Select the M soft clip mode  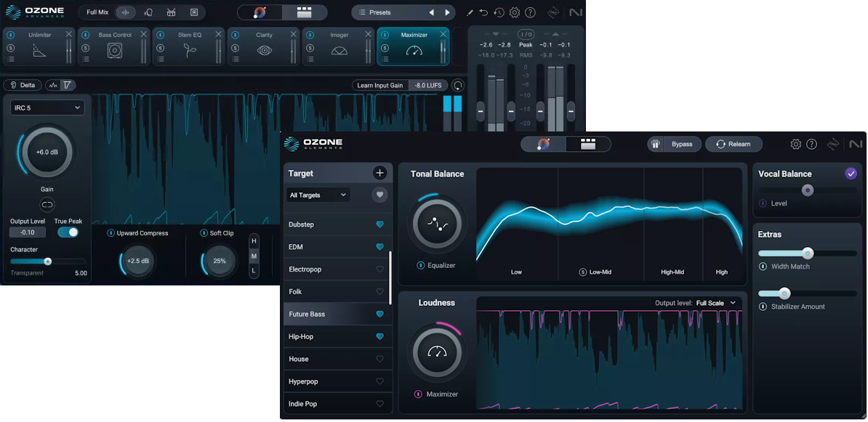tap(254, 256)
